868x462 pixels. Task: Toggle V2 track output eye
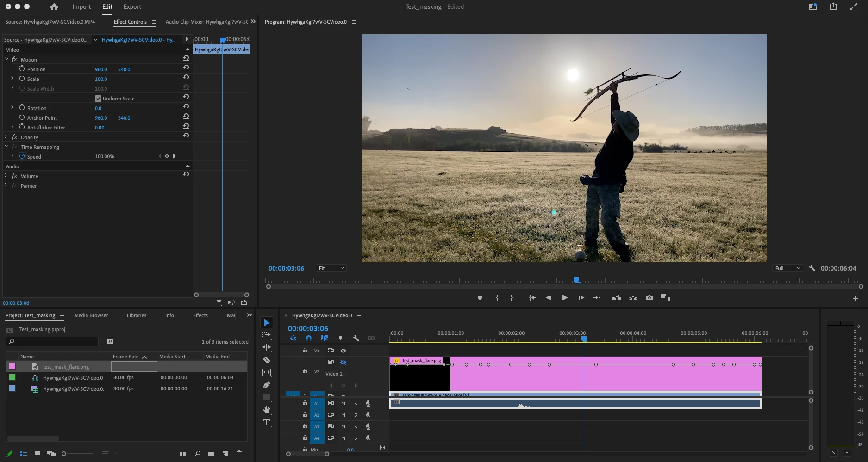pyautogui.click(x=343, y=362)
